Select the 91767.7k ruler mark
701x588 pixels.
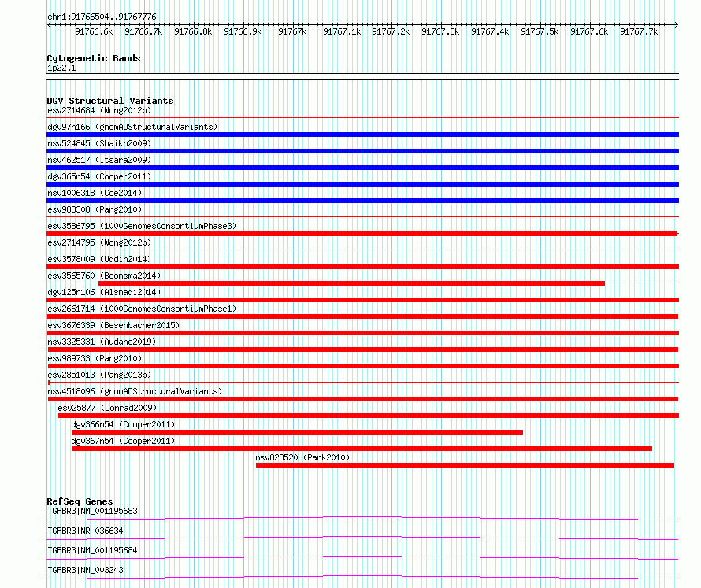639,31
